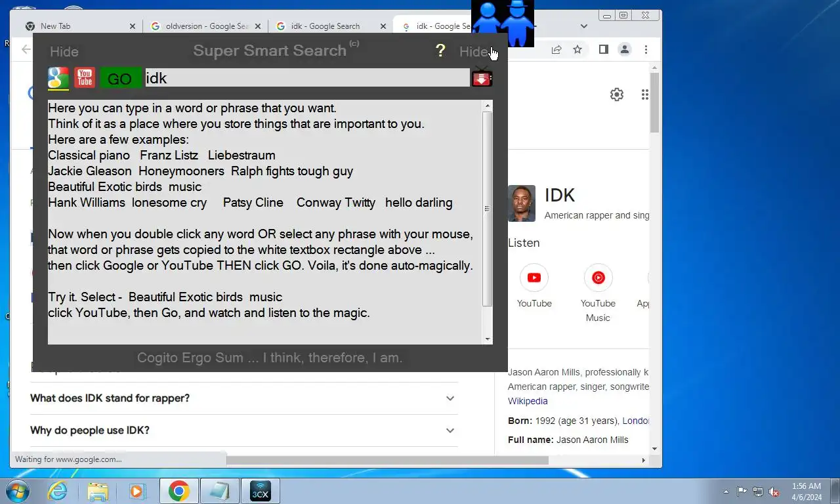Switch to the New Tab tab
The width and height of the screenshot is (840, 504).
(x=55, y=26)
